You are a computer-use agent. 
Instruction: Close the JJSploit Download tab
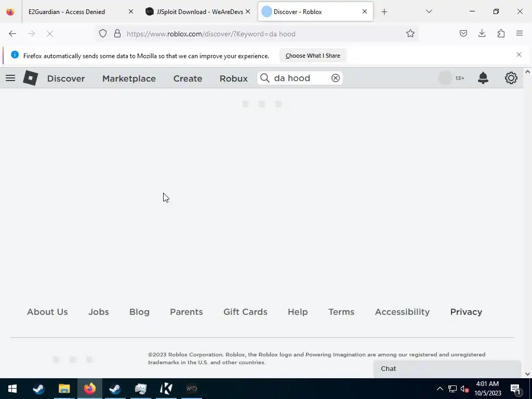[248, 12]
